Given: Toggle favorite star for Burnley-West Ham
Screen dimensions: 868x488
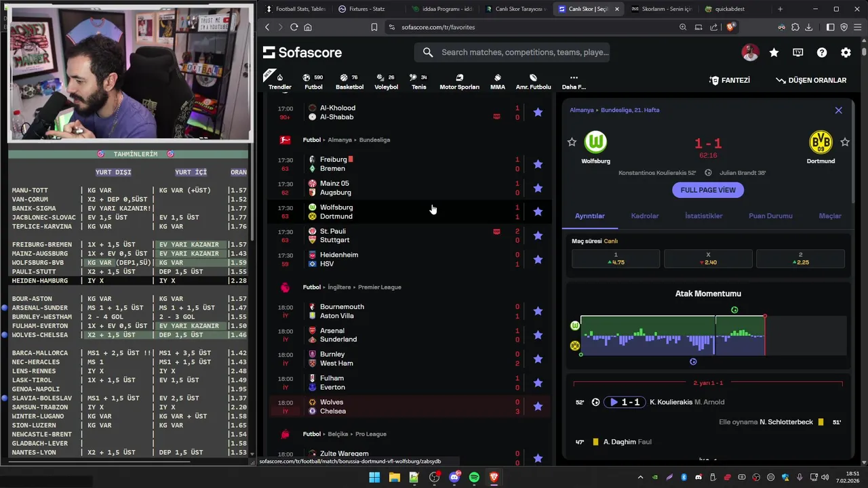Looking at the screenshot, I should coord(538,359).
